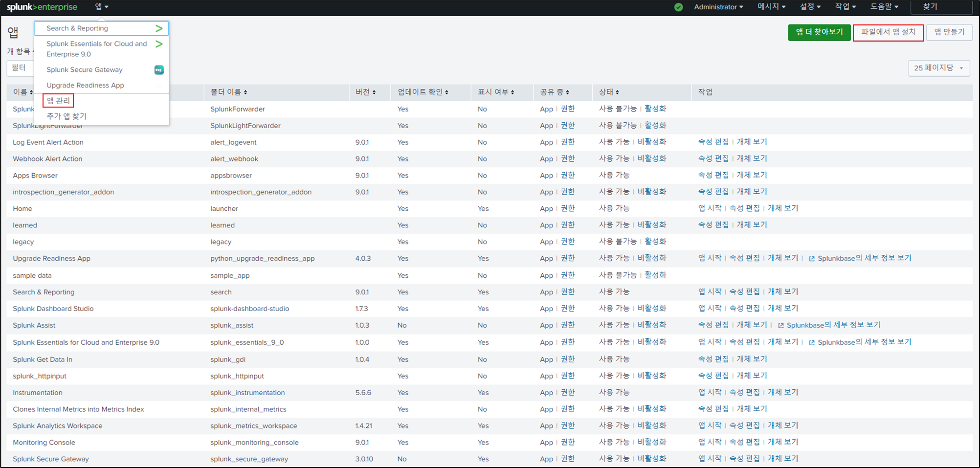
Task: Sort by 공유 중 column header
Action: [x=555, y=92]
